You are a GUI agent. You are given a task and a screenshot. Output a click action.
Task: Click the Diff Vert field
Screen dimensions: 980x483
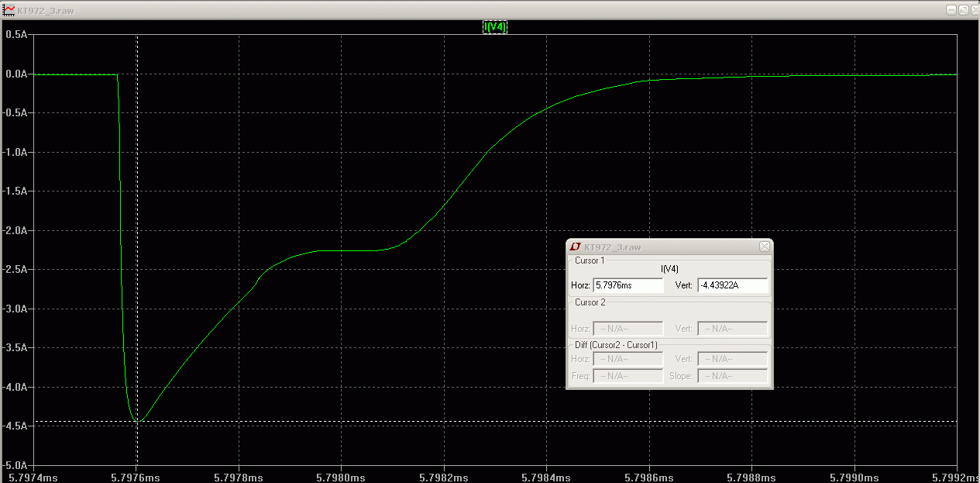coord(732,359)
